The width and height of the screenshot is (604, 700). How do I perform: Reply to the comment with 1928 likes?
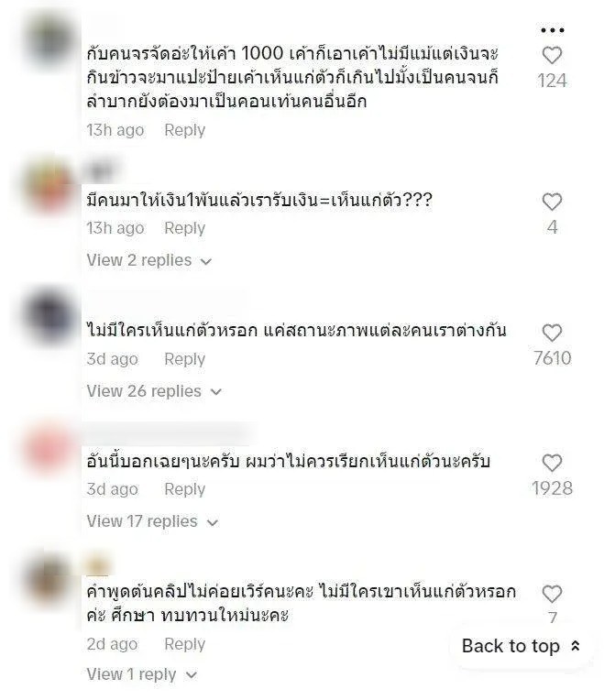tap(185, 489)
